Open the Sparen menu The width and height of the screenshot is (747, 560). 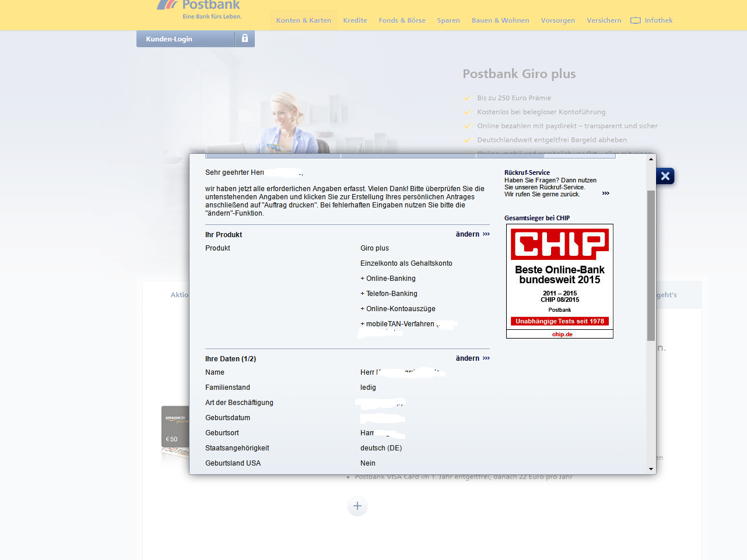point(448,20)
